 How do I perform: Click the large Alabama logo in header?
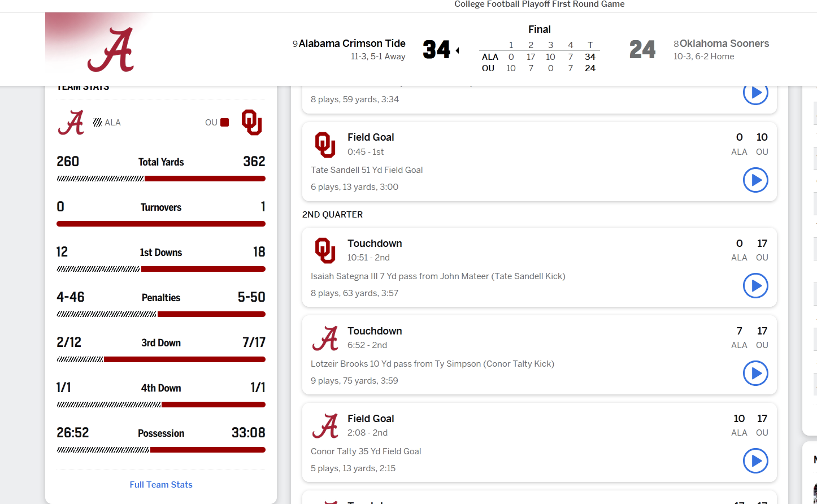pyautogui.click(x=111, y=50)
